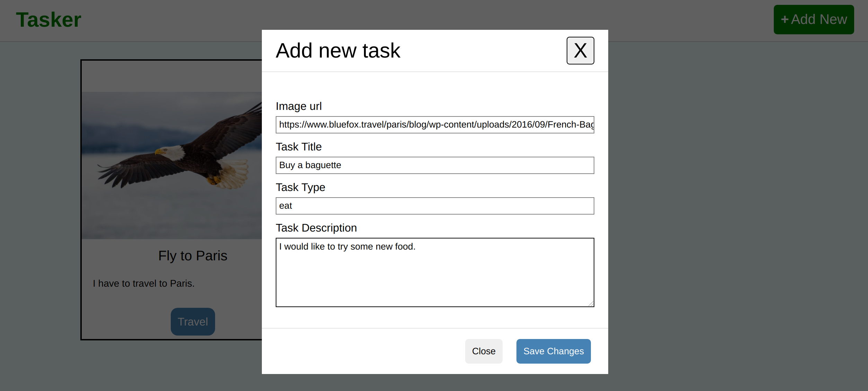Click the Task Title label
Screen dimensions: 868x391
(x=299, y=147)
